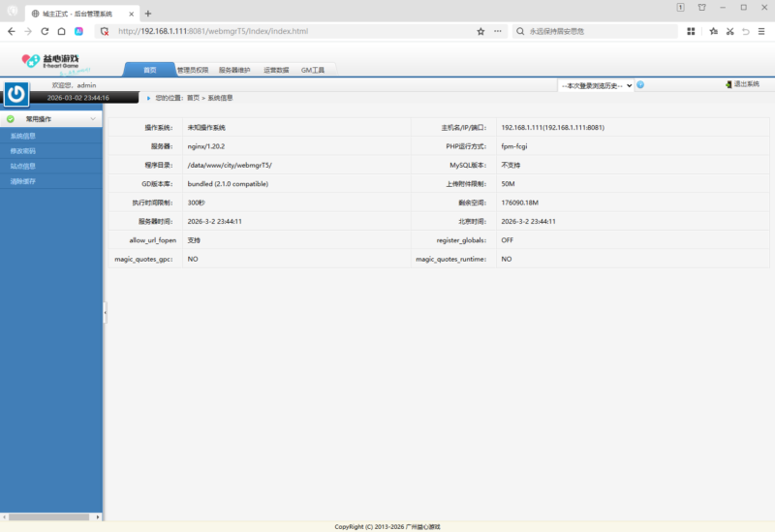The width and height of the screenshot is (775, 532).
Task: Click the blue power button icon
Action: 16,94
